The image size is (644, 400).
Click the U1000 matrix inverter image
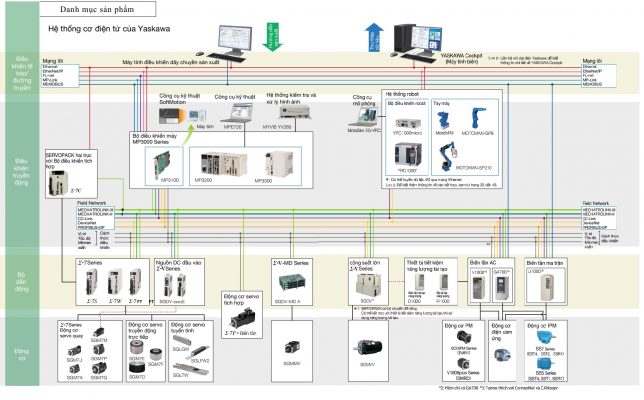(x=547, y=287)
